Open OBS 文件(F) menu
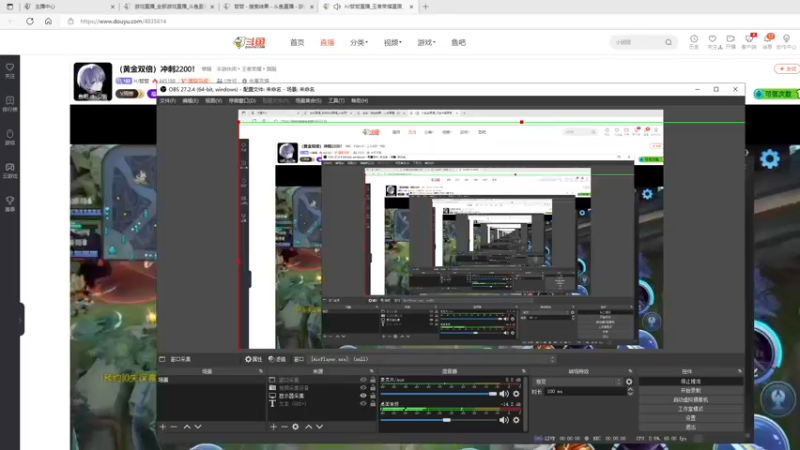800x450 pixels. (x=167, y=101)
